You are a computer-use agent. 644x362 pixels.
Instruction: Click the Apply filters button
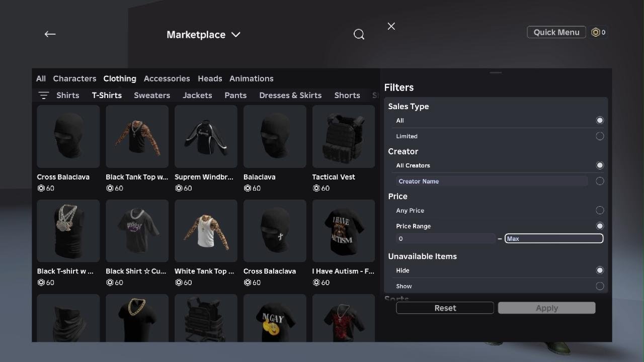pos(547,308)
